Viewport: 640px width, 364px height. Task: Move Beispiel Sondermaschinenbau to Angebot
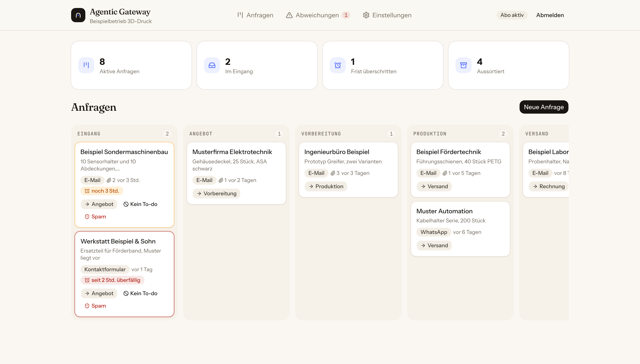coord(99,204)
